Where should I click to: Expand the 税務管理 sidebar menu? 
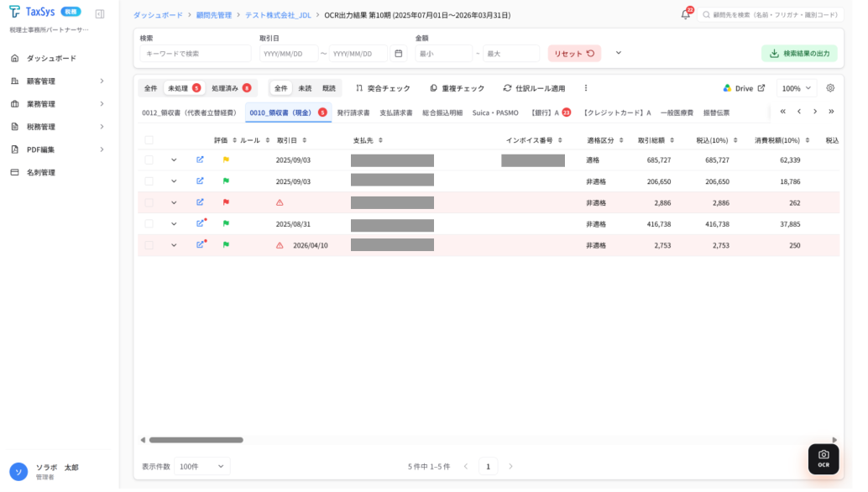[x=58, y=128]
